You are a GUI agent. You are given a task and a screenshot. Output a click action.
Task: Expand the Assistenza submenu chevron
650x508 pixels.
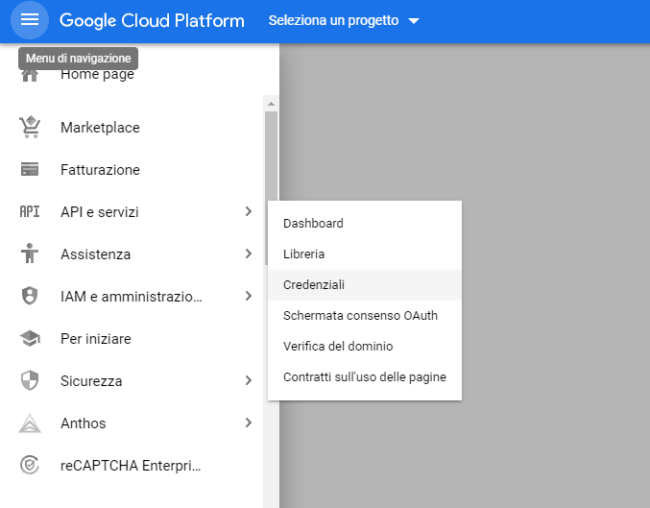[x=248, y=253]
